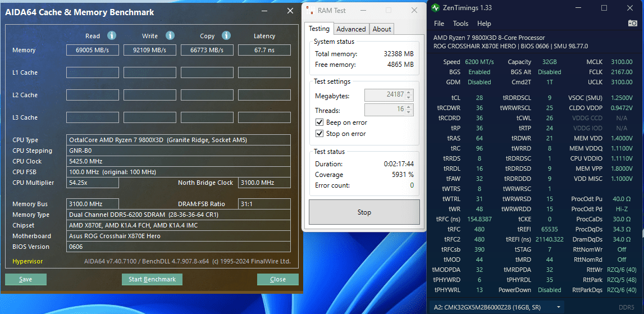Viewport: 644px width, 314px height.
Task: Click the Read info icon in AIDA64
Action: pos(112,36)
